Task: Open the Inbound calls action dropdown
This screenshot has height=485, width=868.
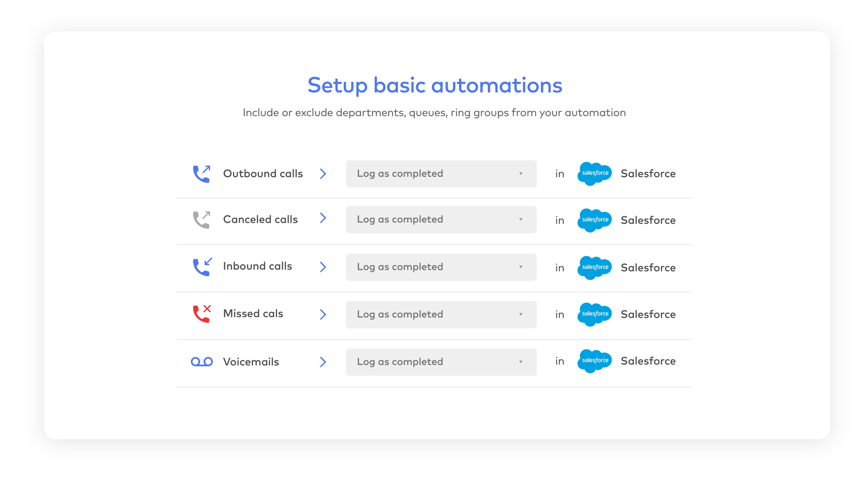Action: (441, 267)
